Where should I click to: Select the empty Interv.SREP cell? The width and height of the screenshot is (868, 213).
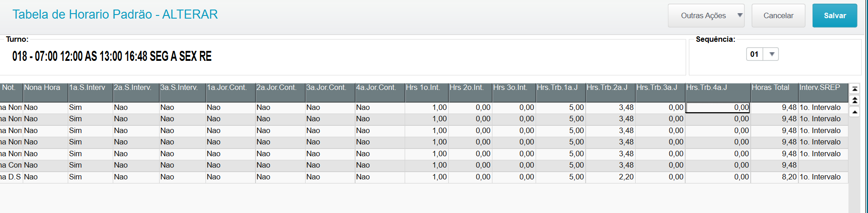[823, 165]
